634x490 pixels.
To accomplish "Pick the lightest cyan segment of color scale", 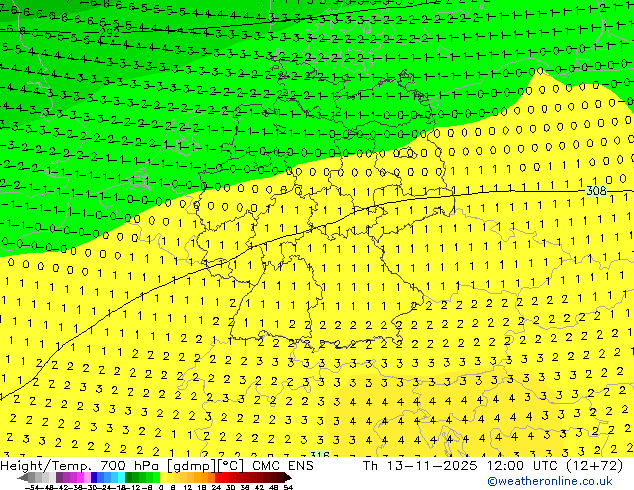I will click(121, 477).
